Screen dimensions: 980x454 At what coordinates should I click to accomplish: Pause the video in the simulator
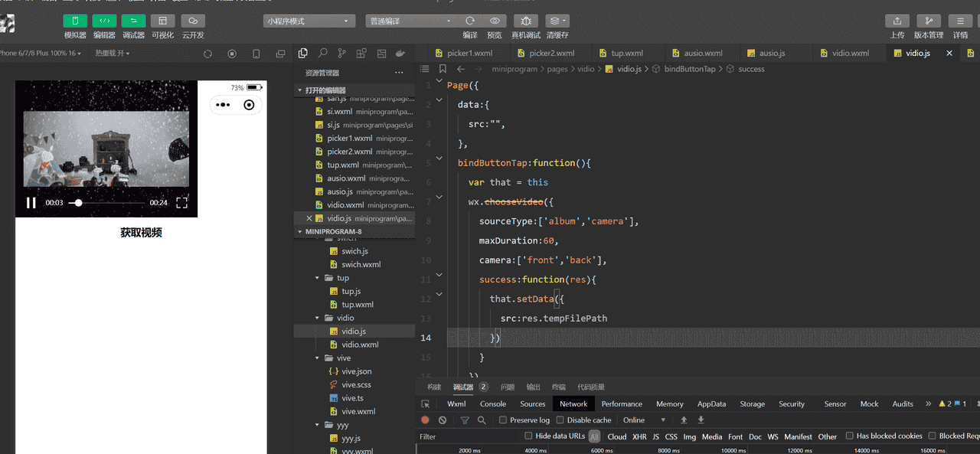tap(31, 203)
